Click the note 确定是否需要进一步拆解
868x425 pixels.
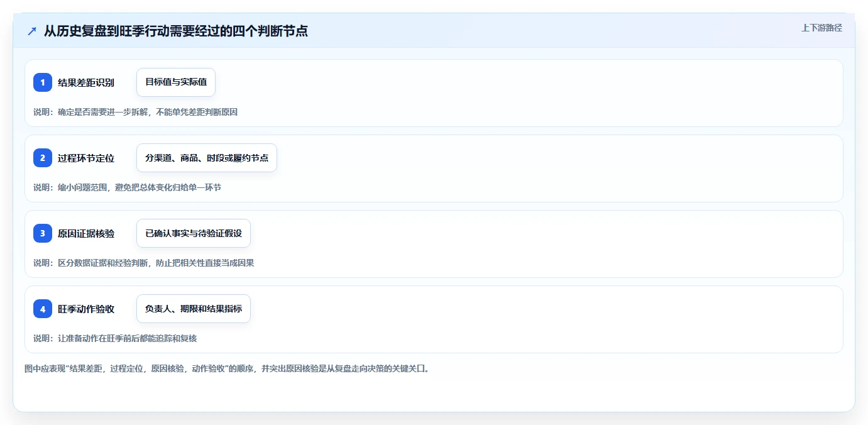pyautogui.click(x=135, y=112)
